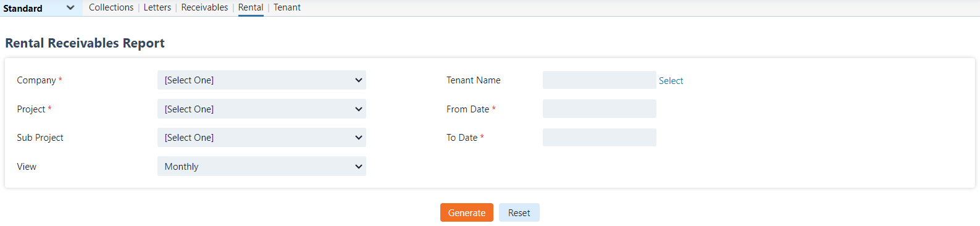Open the Standard dropdown at top left

coord(41,8)
